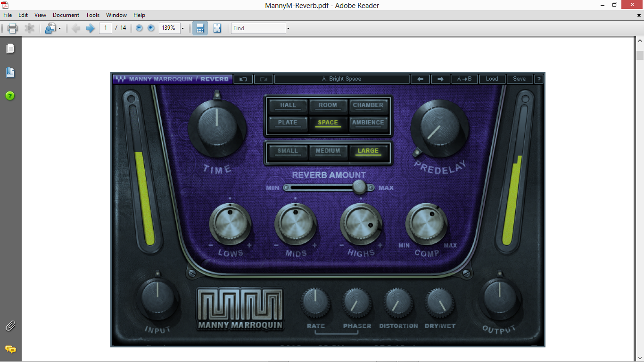Screen dimensions: 644x362
Task: Click the collaborate person-and-page toolbar icon
Action: pyautogui.click(x=50, y=28)
